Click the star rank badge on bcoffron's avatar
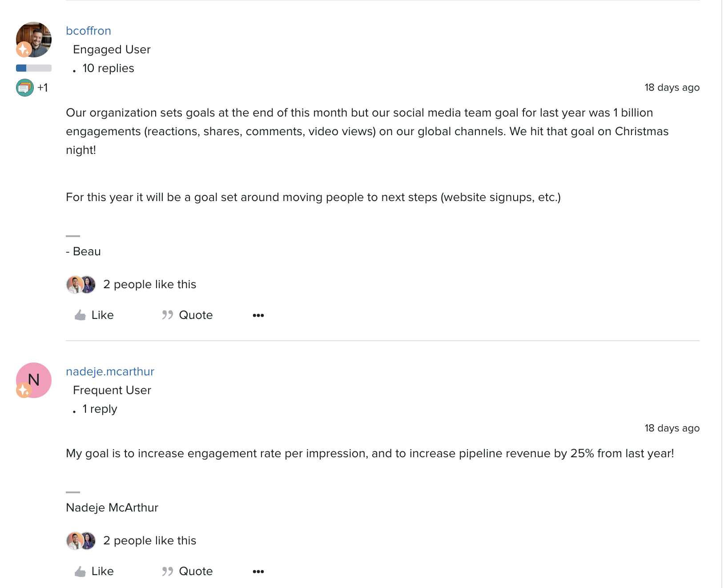This screenshot has height=588, width=724. pyautogui.click(x=24, y=49)
